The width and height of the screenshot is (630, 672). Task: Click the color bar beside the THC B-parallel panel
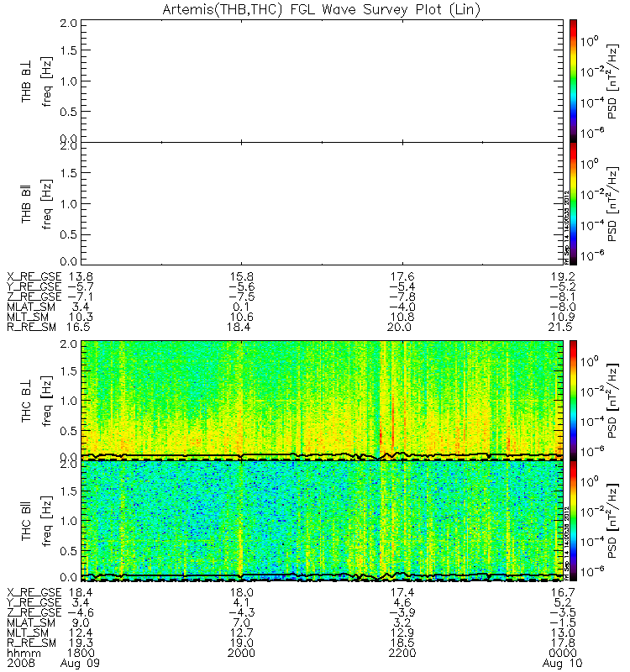pyautogui.click(x=573, y=521)
